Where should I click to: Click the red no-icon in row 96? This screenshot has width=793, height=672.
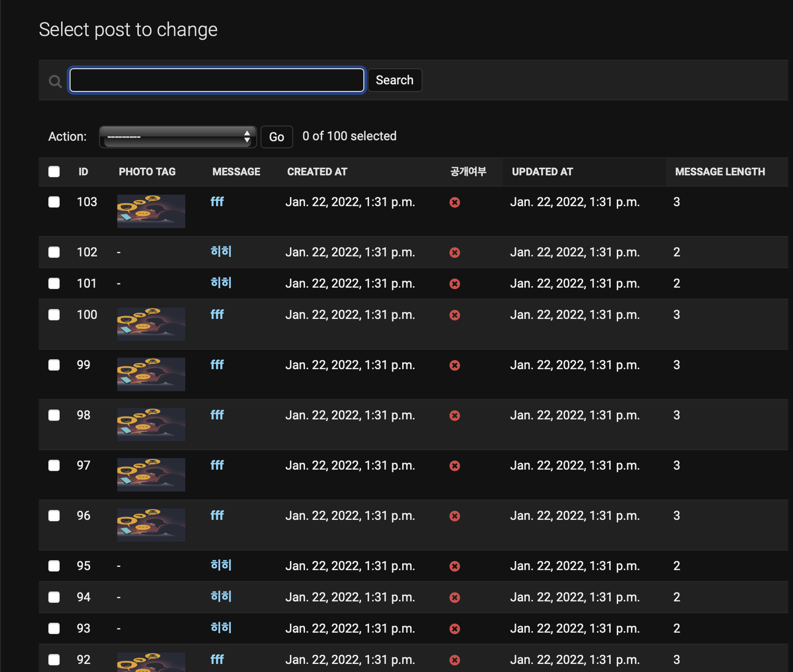pos(455,516)
